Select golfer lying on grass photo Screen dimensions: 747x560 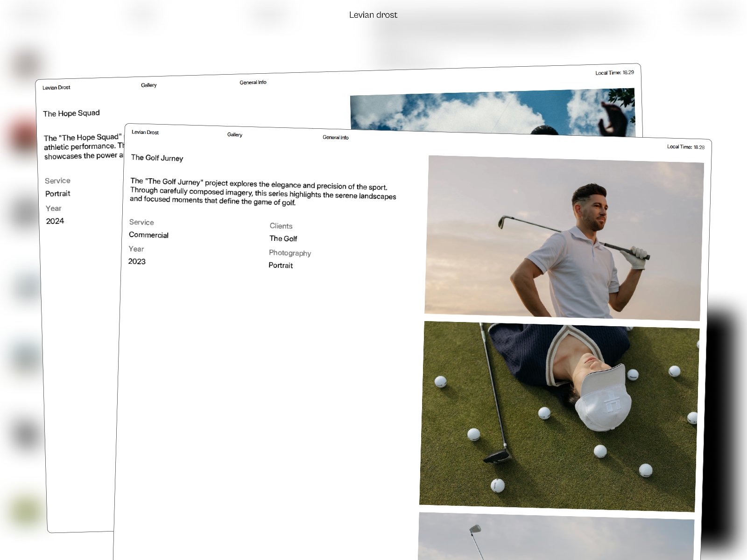(x=559, y=417)
